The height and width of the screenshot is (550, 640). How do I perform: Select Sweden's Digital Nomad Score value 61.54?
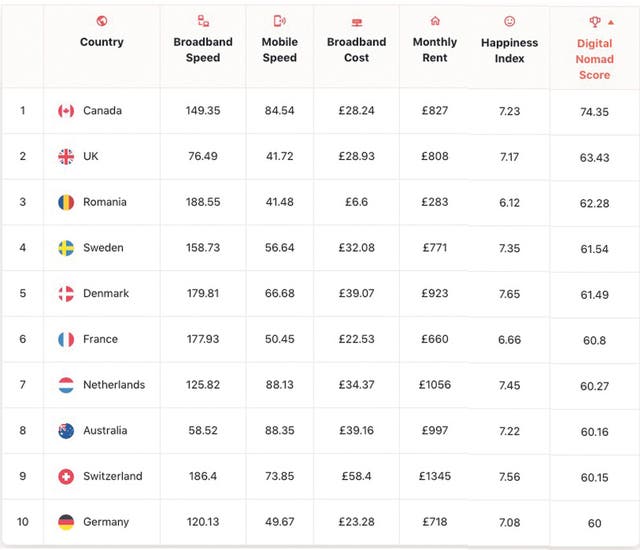pyautogui.click(x=594, y=249)
